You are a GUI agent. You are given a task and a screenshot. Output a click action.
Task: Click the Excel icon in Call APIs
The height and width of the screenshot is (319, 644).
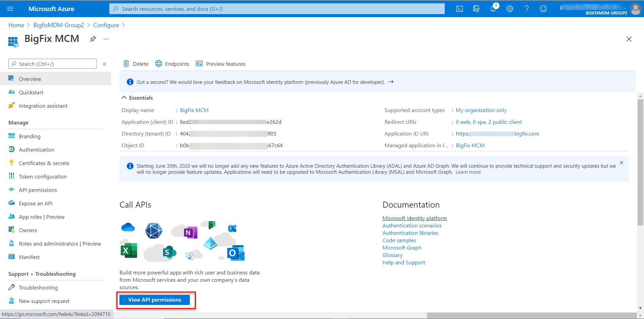click(x=129, y=250)
